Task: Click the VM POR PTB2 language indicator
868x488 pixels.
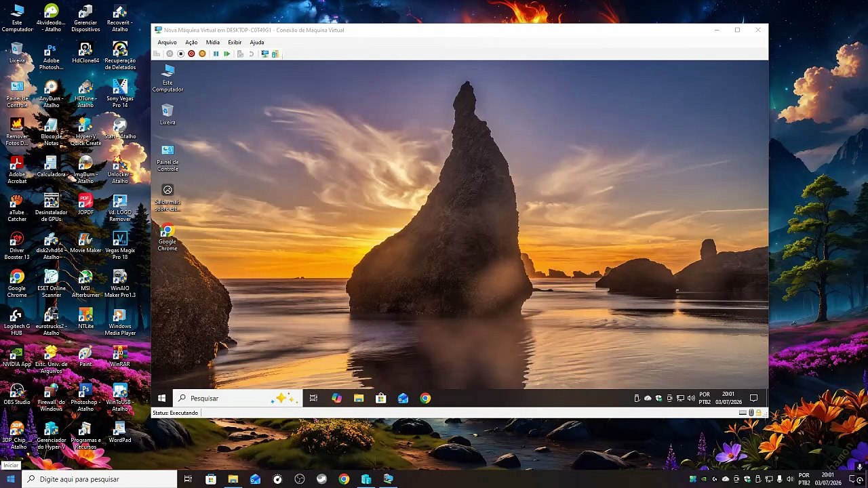Action: [705, 398]
